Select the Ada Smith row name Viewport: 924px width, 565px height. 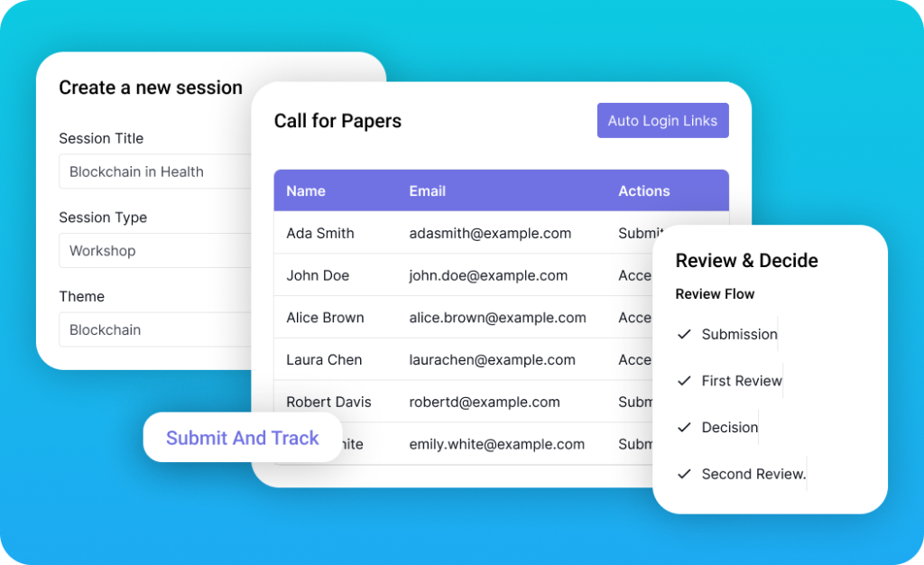(x=320, y=233)
